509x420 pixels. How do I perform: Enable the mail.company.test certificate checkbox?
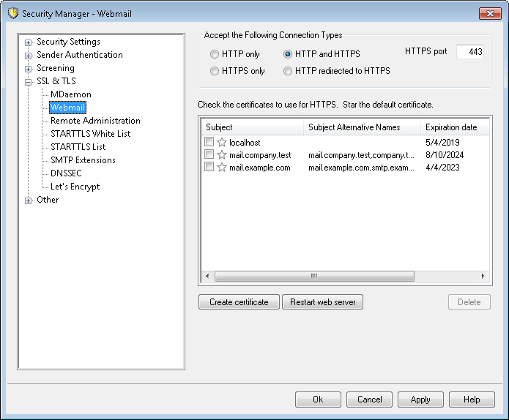209,155
